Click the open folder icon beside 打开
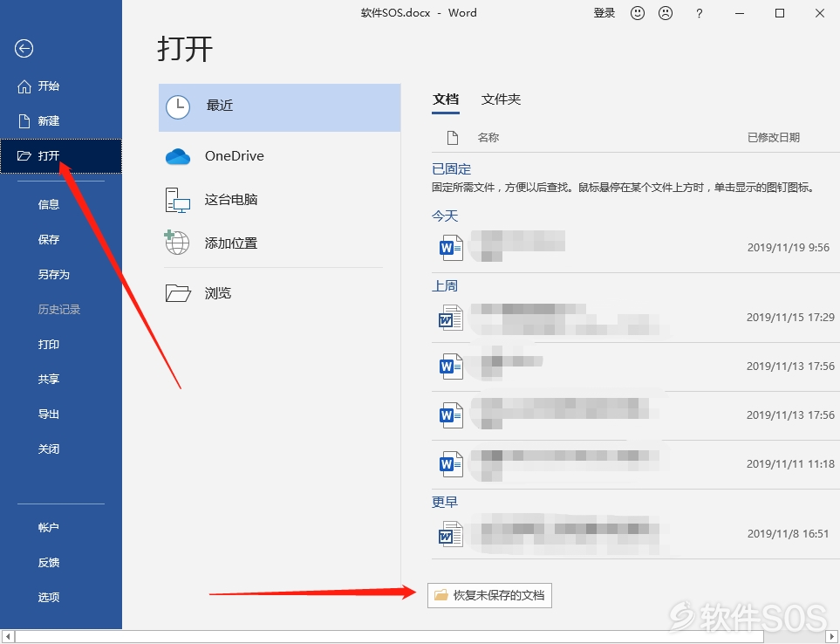840x644 pixels. 24,156
